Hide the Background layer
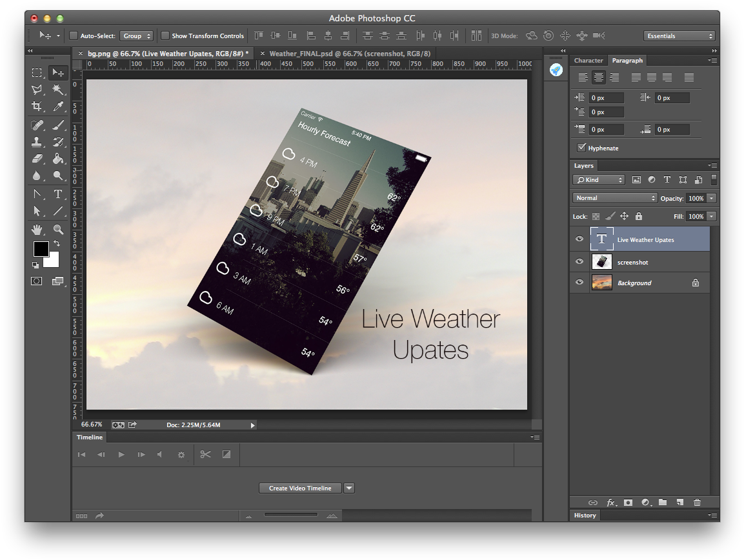 coord(579,282)
